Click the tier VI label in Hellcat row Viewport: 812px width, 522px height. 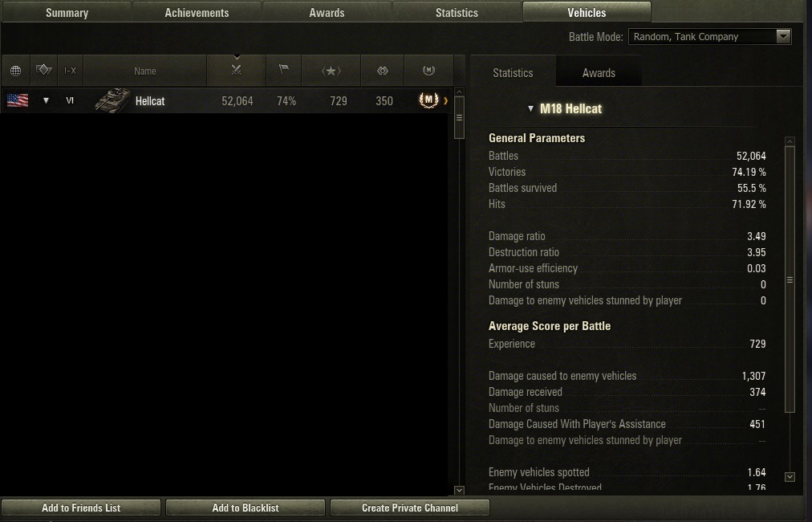coord(70,100)
